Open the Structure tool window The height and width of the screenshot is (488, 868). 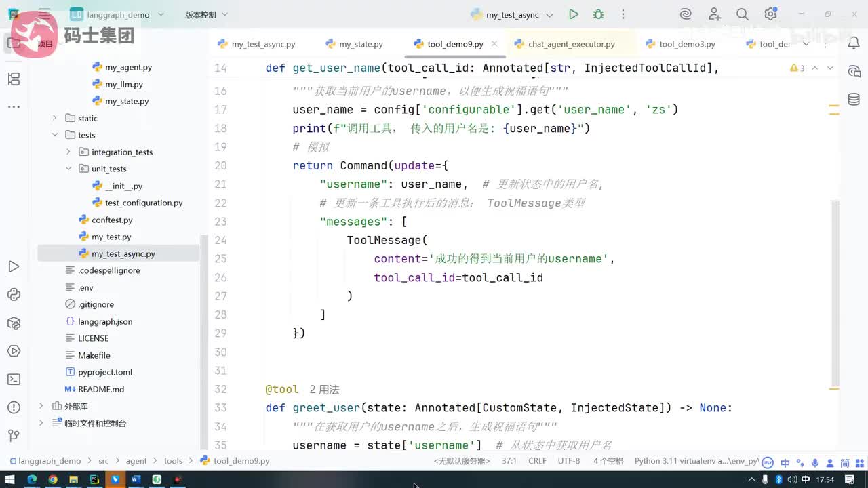tap(14, 79)
